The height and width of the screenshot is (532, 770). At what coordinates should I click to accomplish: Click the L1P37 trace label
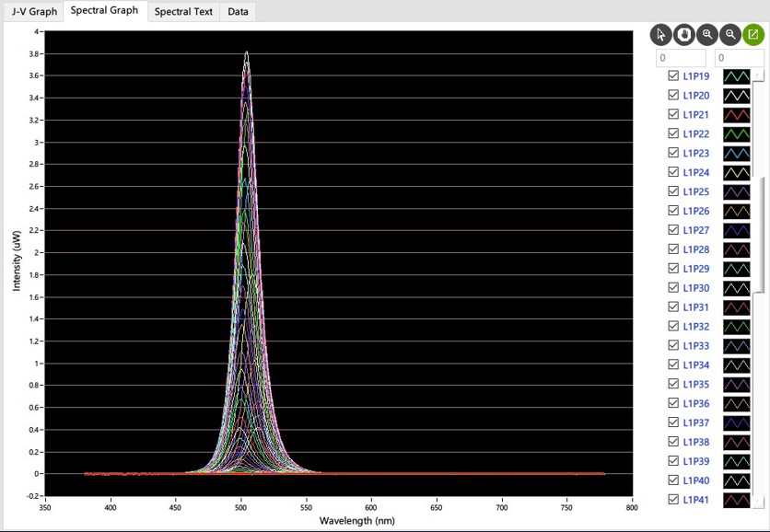(695, 422)
